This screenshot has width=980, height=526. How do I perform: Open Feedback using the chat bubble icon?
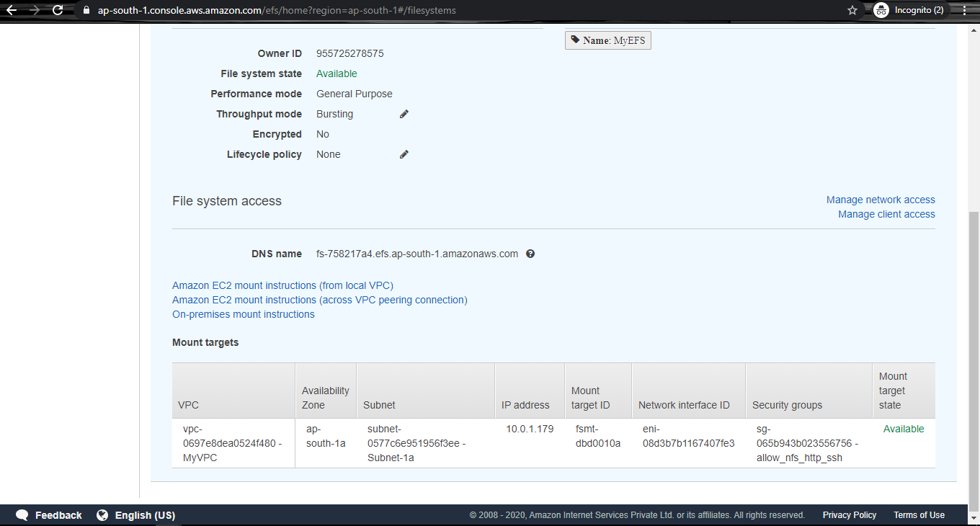(21, 514)
